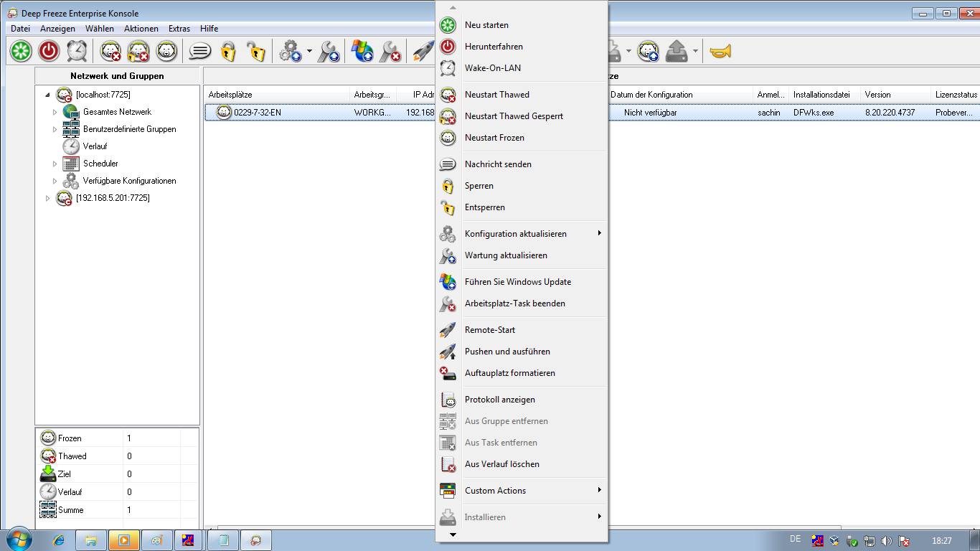980x551 pixels.
Task: Click Windows Start button
Action: (19, 540)
